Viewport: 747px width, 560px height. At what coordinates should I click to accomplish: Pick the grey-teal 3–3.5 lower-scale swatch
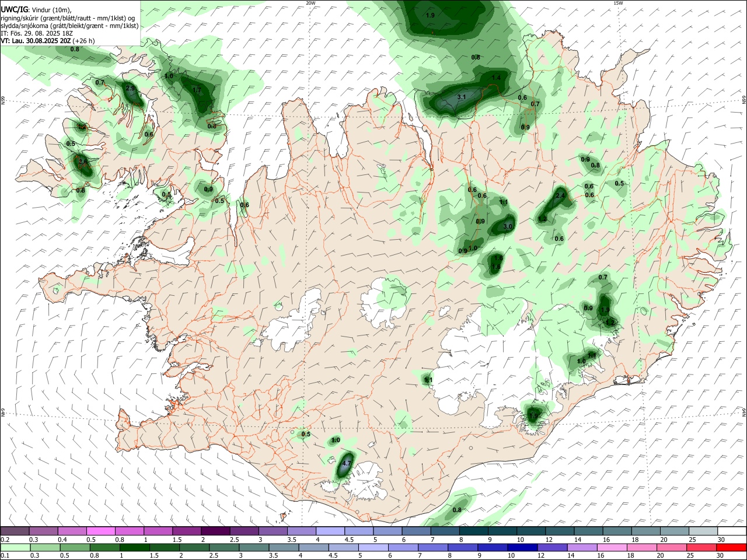[254, 547]
